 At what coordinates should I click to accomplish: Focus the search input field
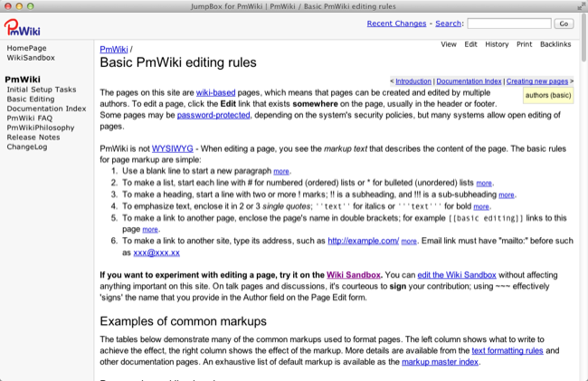point(509,24)
